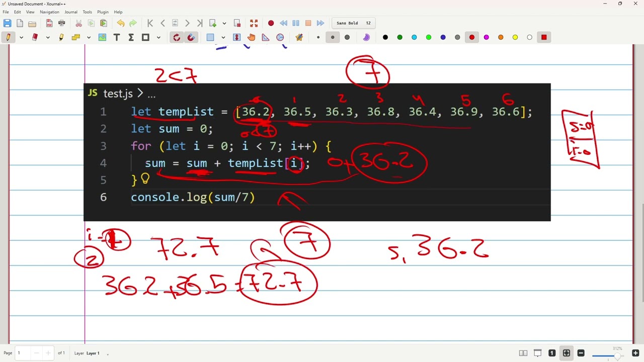
Task: Zoom out with the minus button
Action: 581,353
